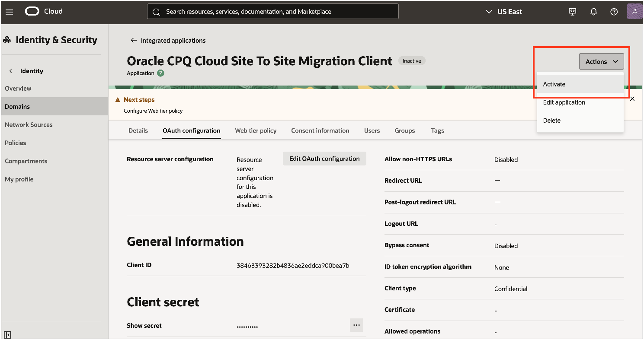The image size is (644, 340).
Task: Click the Client ID value 38463393282b4836ae2eddca900bea7b
Action: click(293, 265)
